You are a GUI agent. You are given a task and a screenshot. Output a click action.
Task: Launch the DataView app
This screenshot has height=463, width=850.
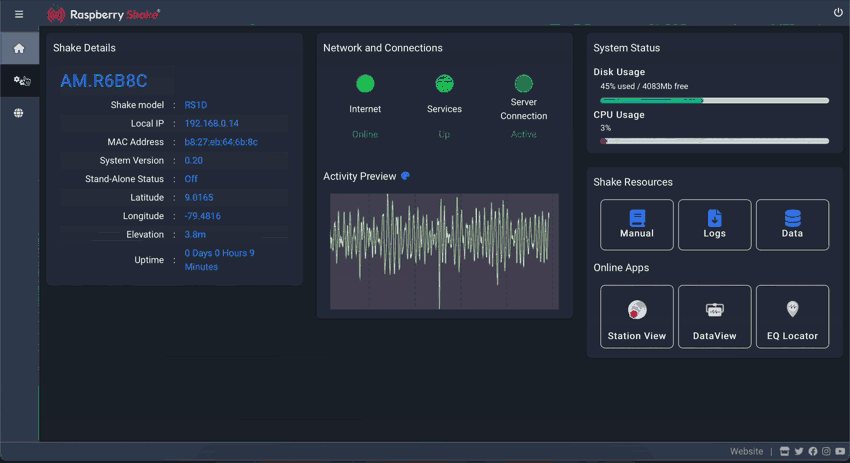click(x=714, y=317)
